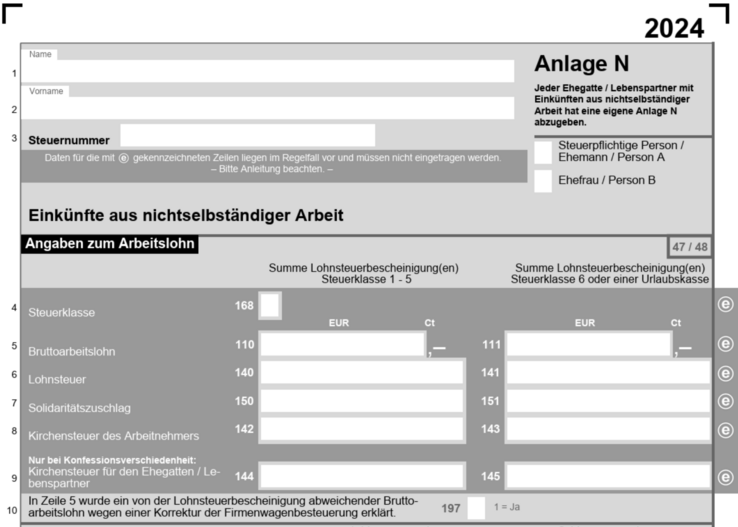Click the e symbol in the gray notice banner

tap(124, 159)
